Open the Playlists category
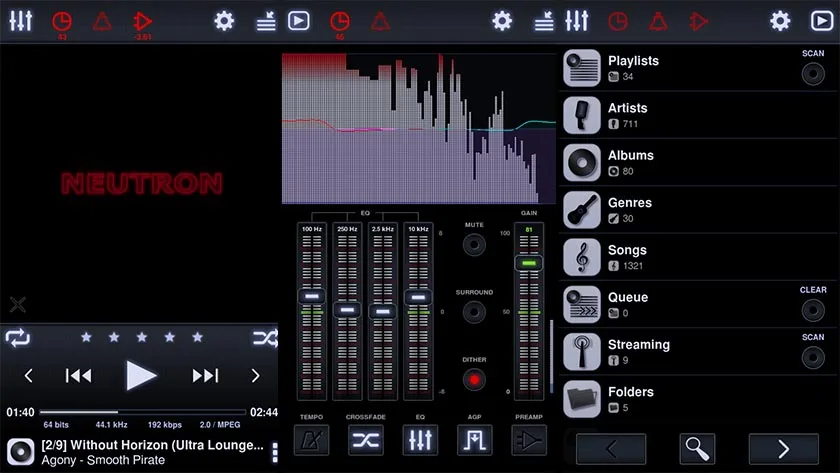Image resolution: width=840 pixels, height=473 pixels. tap(698, 68)
